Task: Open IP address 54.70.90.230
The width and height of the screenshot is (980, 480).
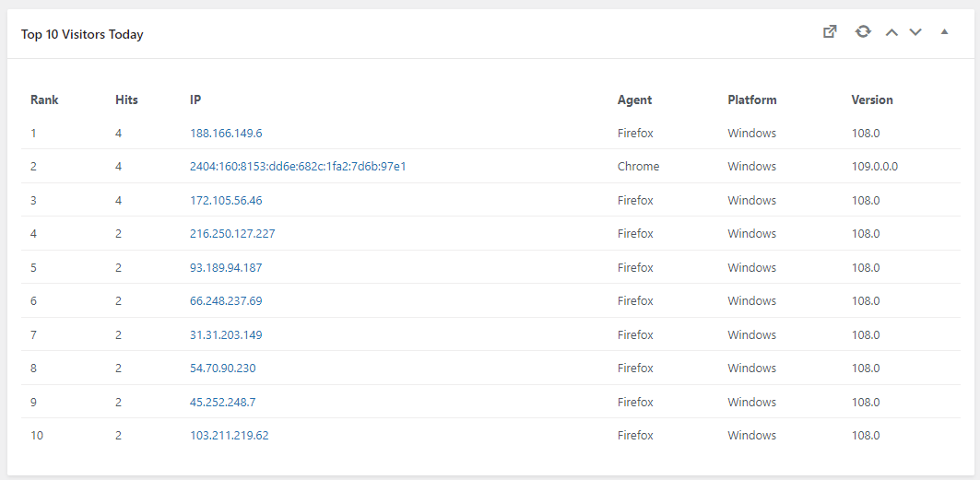Action: pos(223,369)
